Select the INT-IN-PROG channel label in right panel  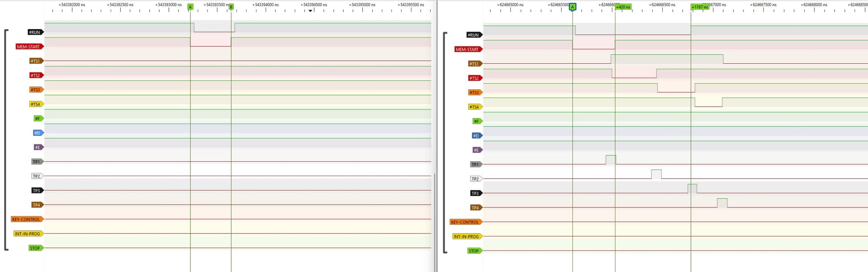[467, 236]
